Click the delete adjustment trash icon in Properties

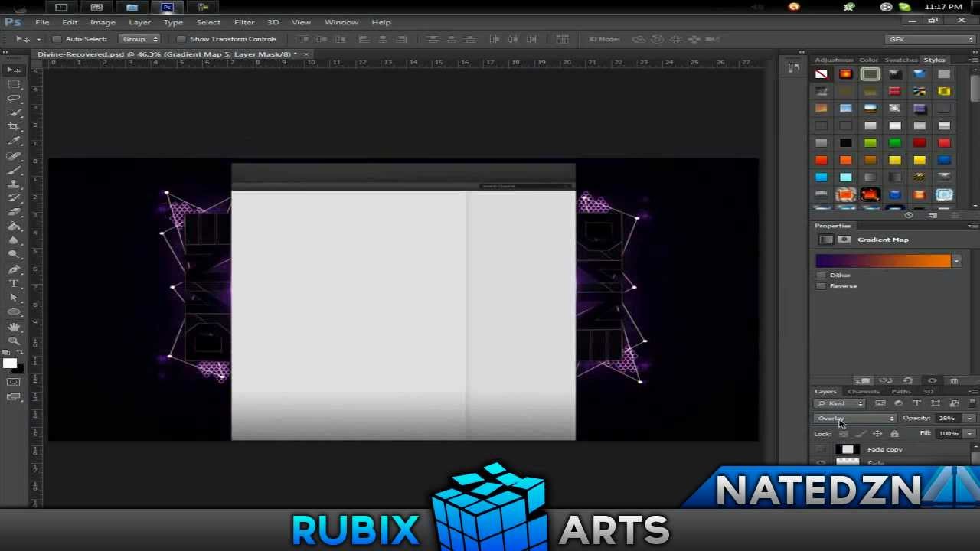coord(954,380)
